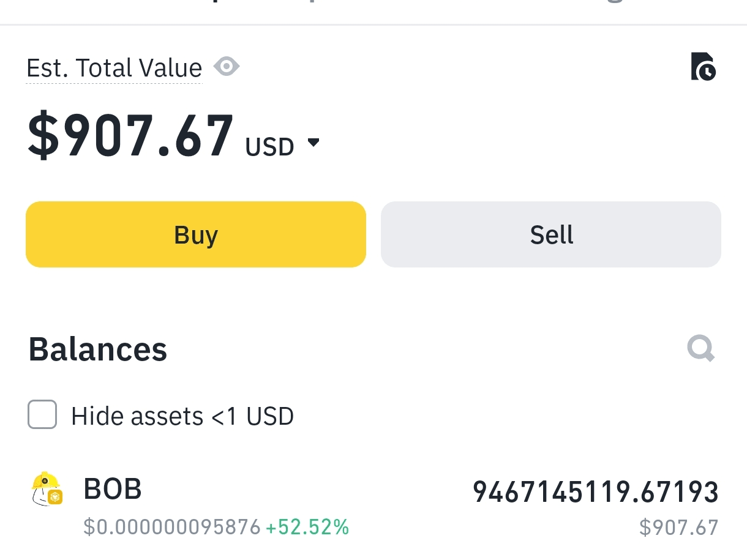
Task: Tap BOB price $0.000000095876
Action: pyautogui.click(x=172, y=527)
